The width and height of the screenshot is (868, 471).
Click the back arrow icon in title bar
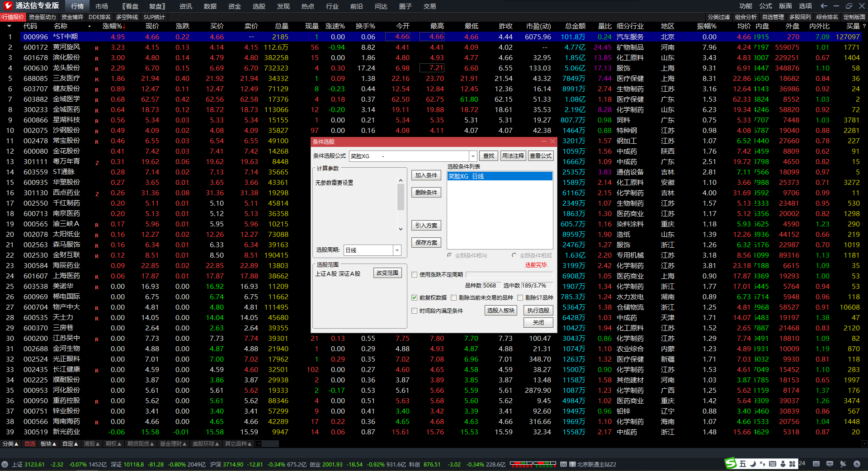(824, 6)
